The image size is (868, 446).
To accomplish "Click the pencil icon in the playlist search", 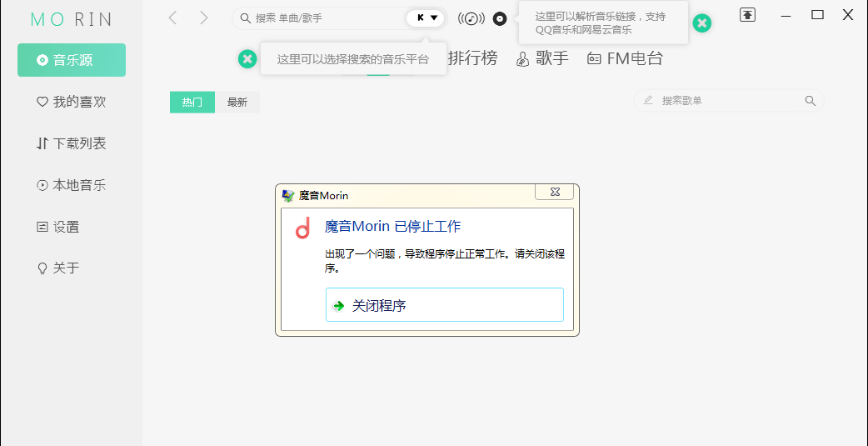I will point(648,100).
